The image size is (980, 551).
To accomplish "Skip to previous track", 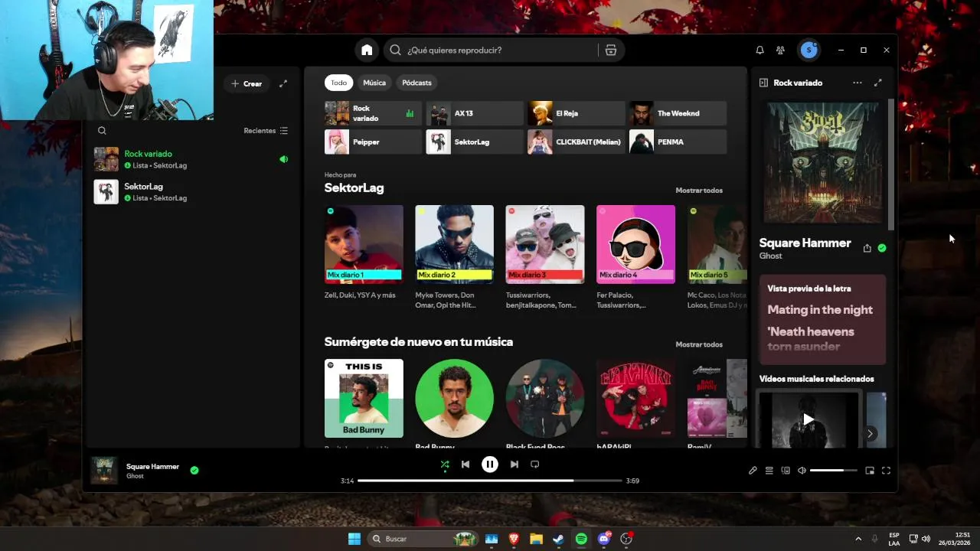I will [x=465, y=464].
